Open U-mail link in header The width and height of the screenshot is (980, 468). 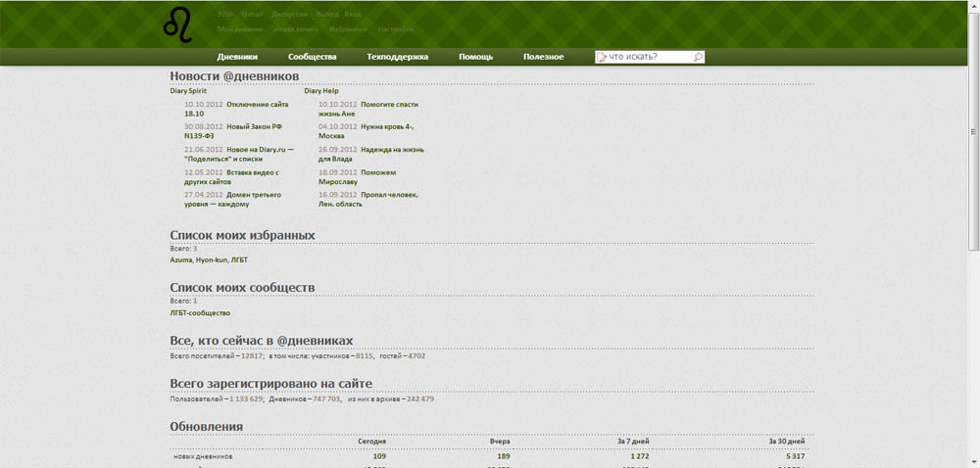pos(252,14)
